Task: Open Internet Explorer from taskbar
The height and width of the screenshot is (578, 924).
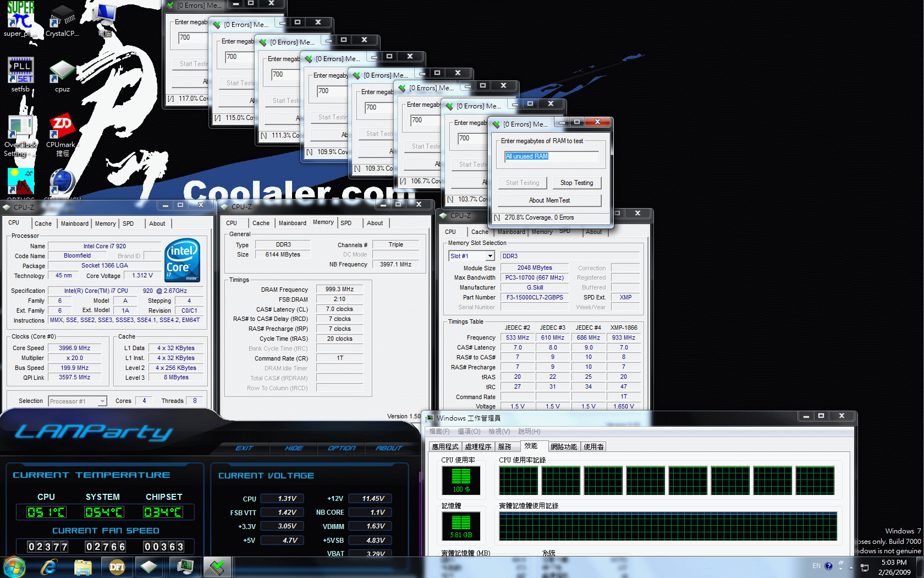Action: point(49,567)
